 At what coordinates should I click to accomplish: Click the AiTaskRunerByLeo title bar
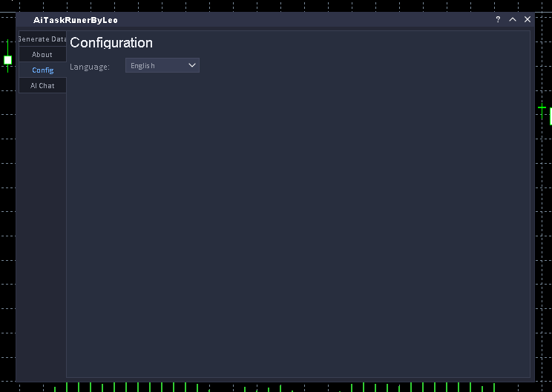260,20
